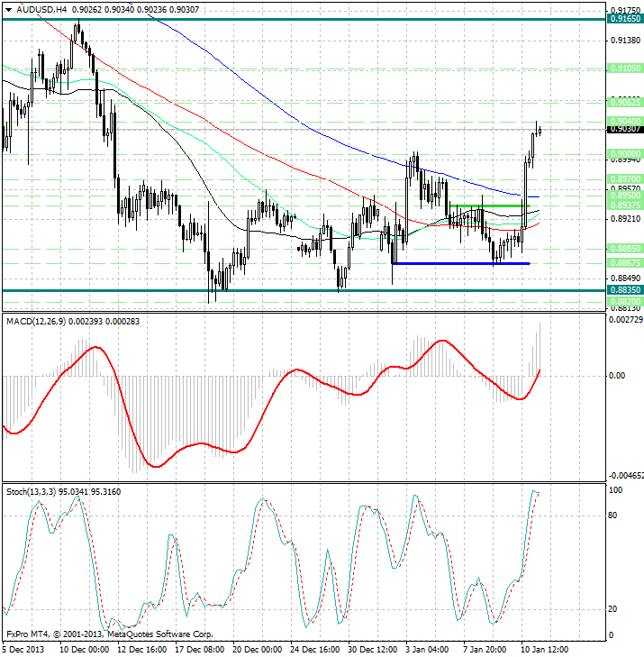Screen dimensions: 644x657
Task: Select the 0.88200 price level label
Action: point(625,301)
